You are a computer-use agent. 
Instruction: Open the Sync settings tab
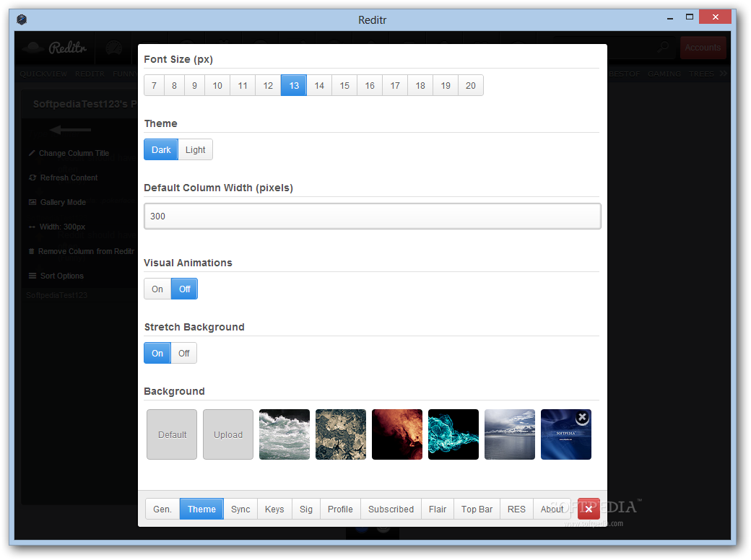point(240,509)
